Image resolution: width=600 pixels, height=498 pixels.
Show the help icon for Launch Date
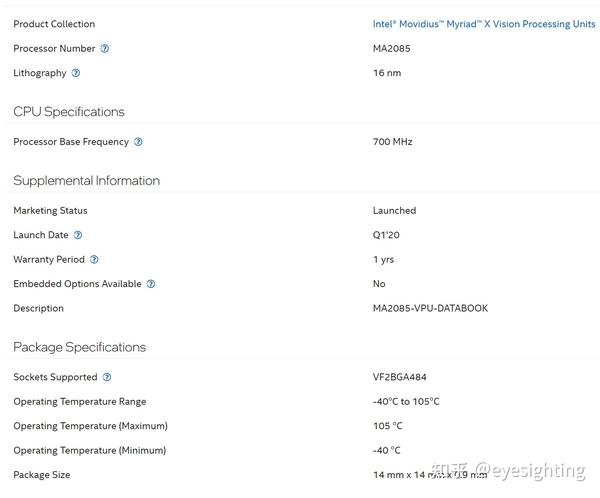coord(78,235)
